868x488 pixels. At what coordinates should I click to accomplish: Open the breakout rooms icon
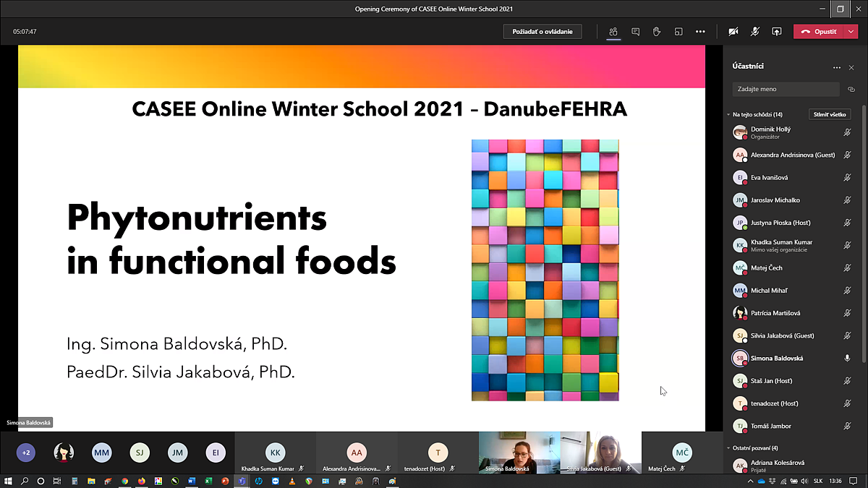pos(678,32)
